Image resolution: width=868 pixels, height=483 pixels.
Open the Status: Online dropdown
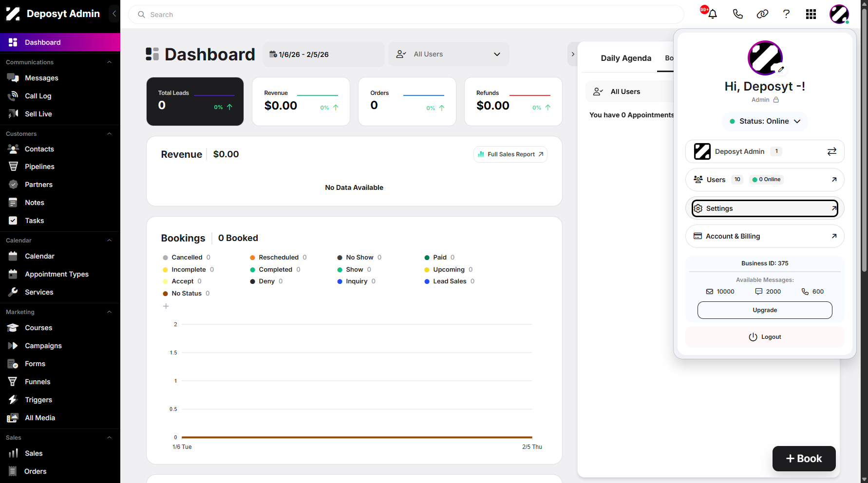click(765, 121)
